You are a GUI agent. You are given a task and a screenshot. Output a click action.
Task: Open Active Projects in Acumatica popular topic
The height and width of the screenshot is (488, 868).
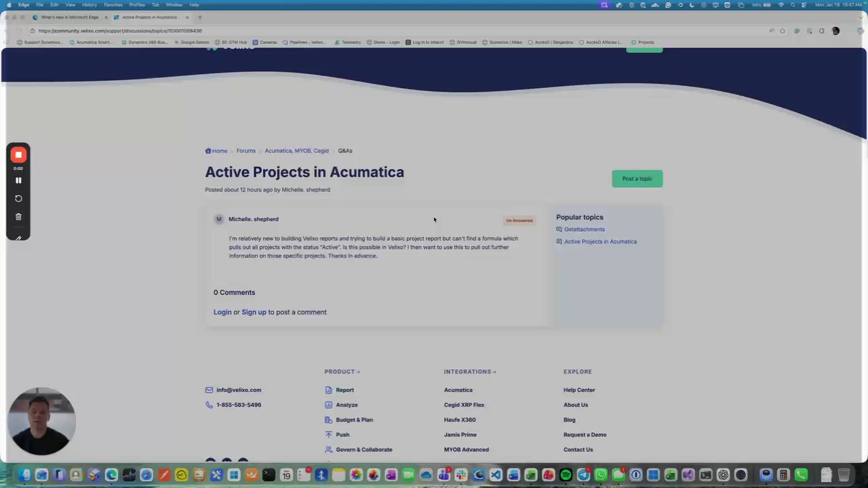click(x=600, y=241)
